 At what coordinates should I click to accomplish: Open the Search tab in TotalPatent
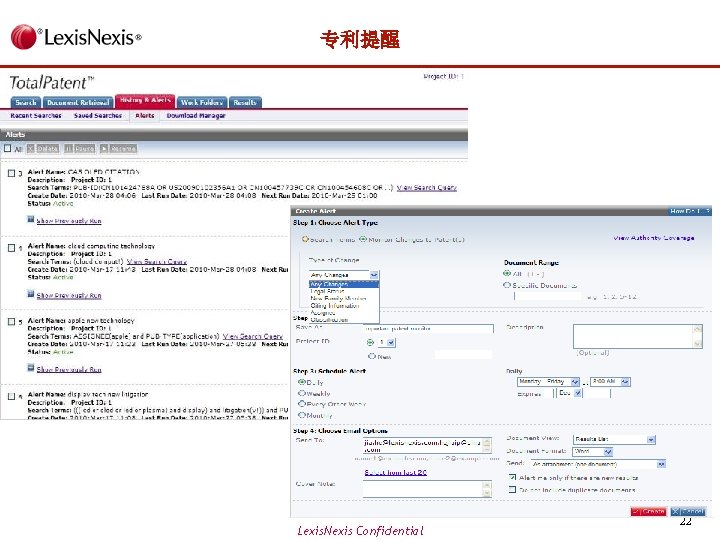[x=26, y=102]
